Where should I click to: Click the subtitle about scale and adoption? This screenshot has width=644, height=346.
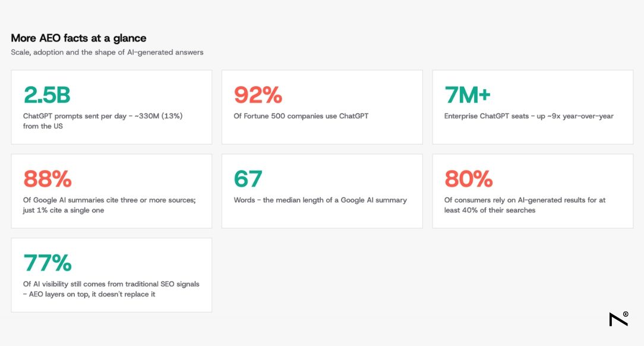coord(107,52)
